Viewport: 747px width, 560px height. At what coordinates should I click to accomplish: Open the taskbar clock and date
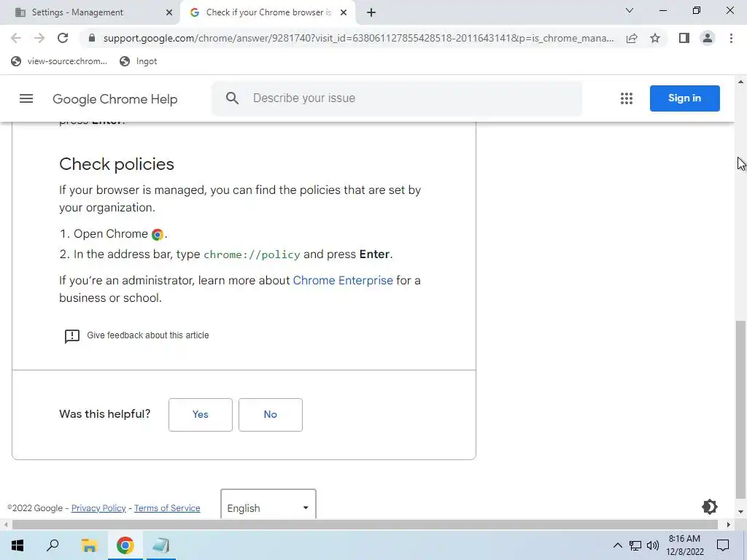coord(684,545)
